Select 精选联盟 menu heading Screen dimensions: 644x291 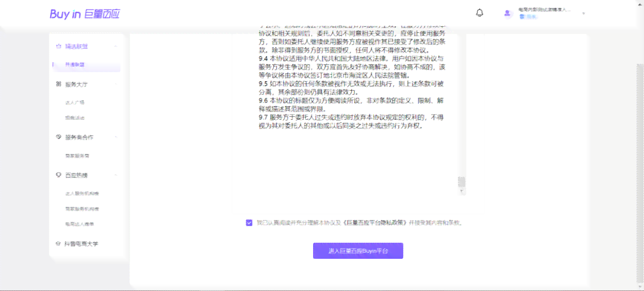tap(76, 47)
